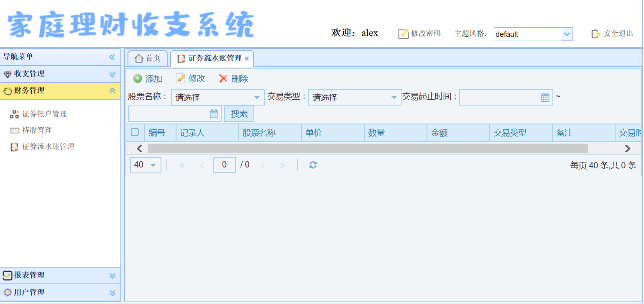Collapse the 导航菜单 navigation panel
This screenshot has height=304, width=644.
(112, 57)
